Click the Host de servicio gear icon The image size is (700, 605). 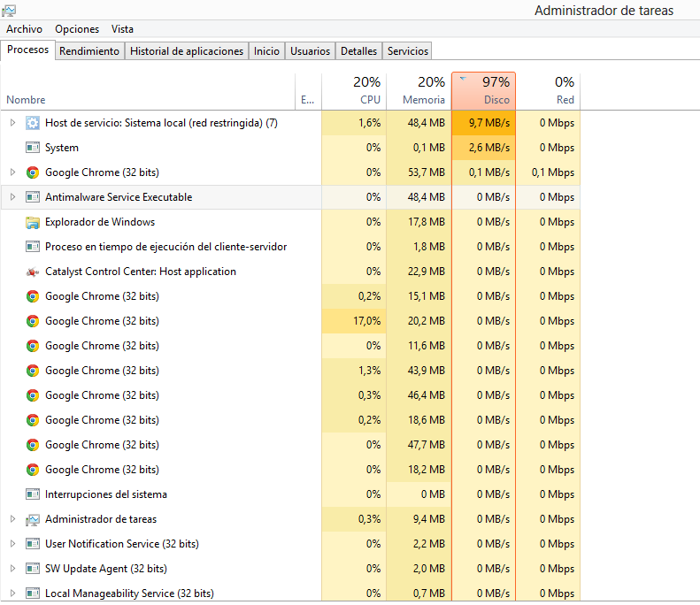click(33, 123)
